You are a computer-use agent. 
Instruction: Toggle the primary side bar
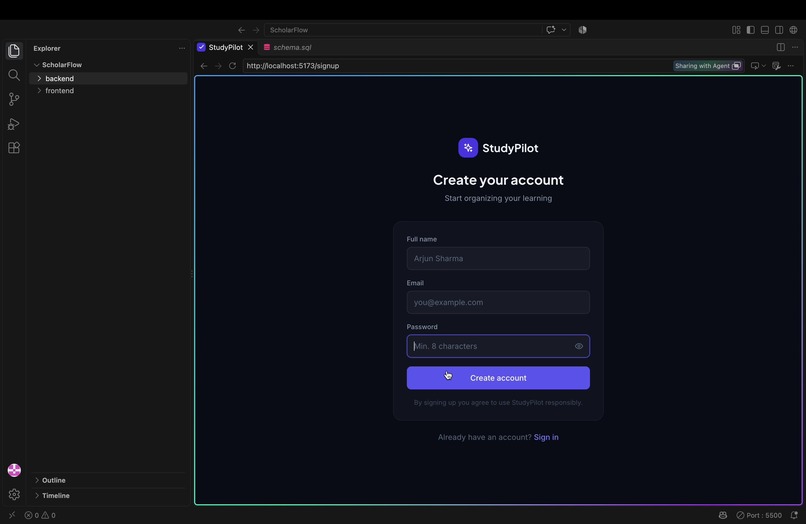[750, 30]
